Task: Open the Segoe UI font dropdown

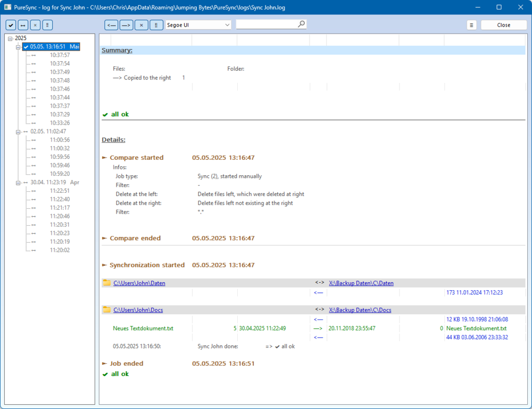Action: (x=198, y=25)
